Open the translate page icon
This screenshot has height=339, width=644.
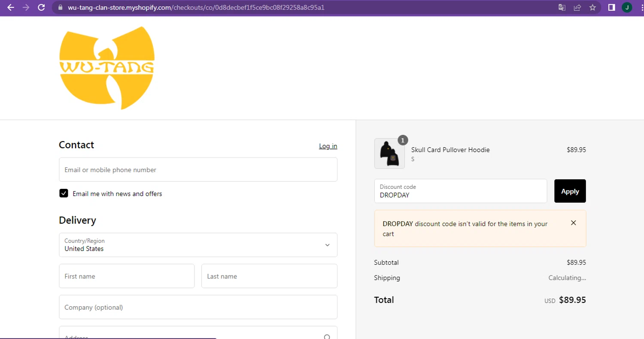[x=562, y=7]
